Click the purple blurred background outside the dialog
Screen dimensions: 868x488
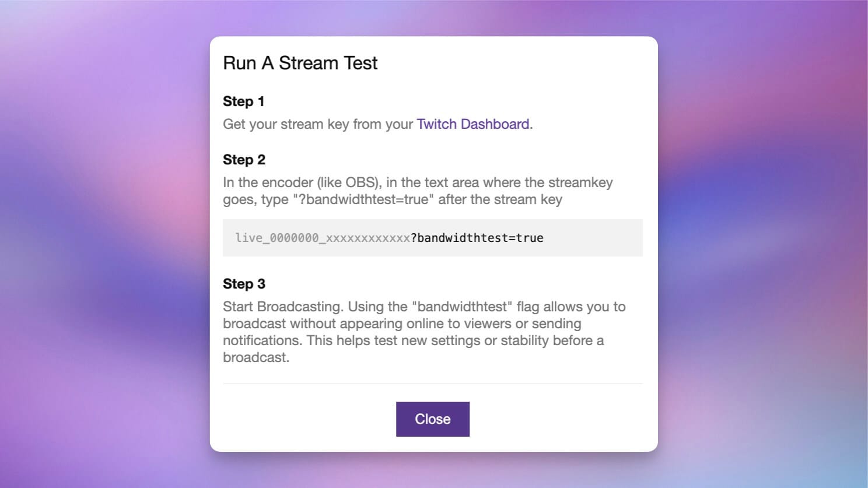[87, 233]
